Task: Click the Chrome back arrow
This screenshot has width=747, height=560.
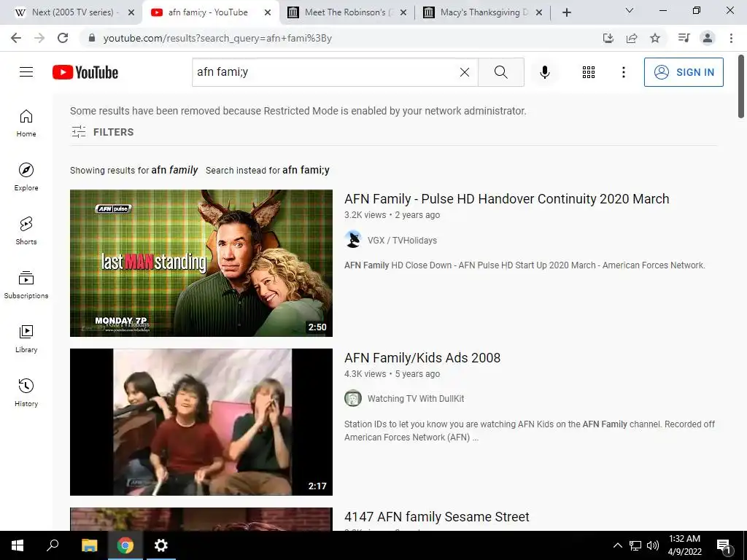Action: (x=16, y=38)
